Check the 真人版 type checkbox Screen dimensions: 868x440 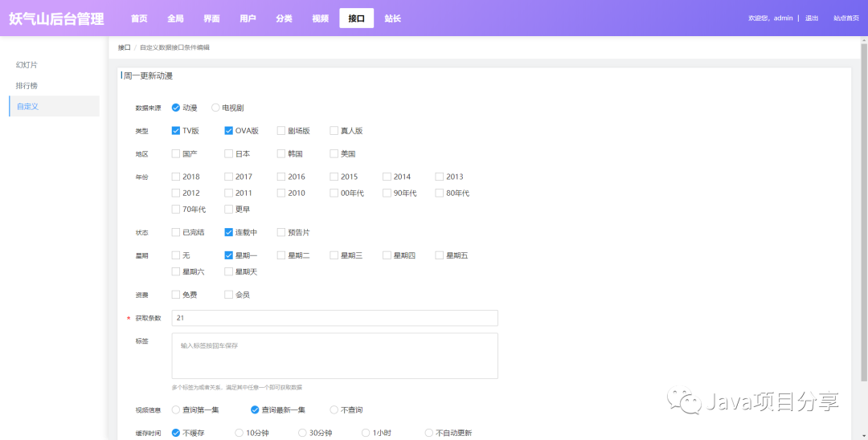click(x=334, y=131)
